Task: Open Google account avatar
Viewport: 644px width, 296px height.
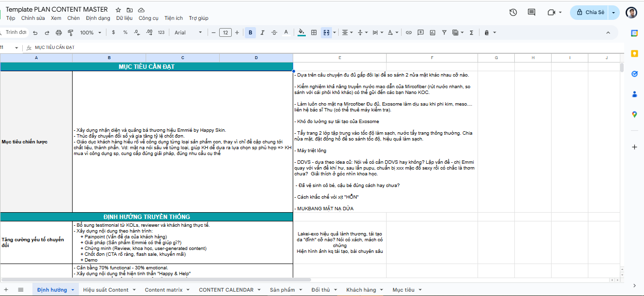Action: pos(631,13)
